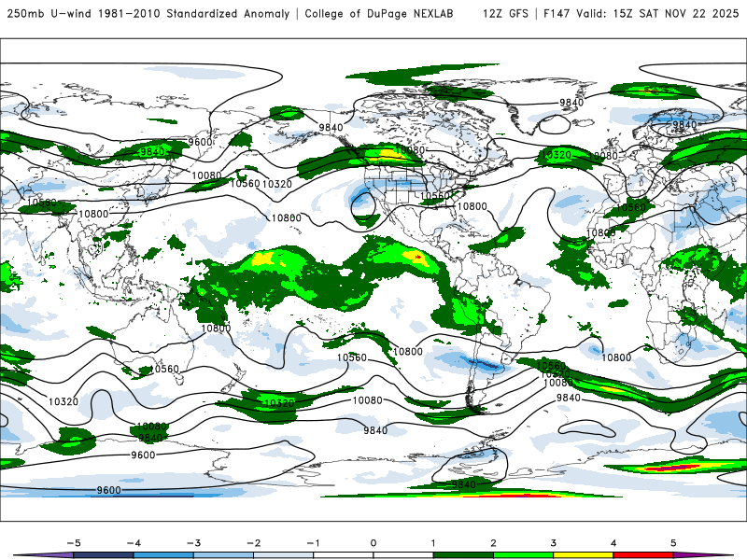
Task: Click the '12Z GFS' model run label
Action: 505,13
